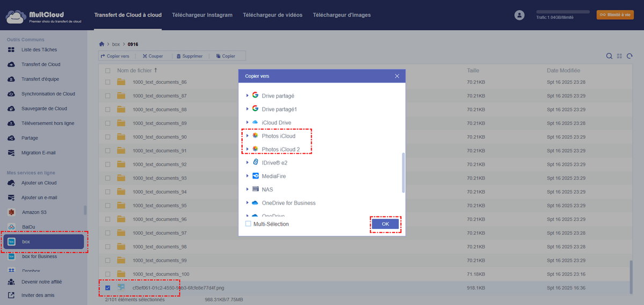
Task: Expand Drive partagé1 tree node
Action: point(247,109)
